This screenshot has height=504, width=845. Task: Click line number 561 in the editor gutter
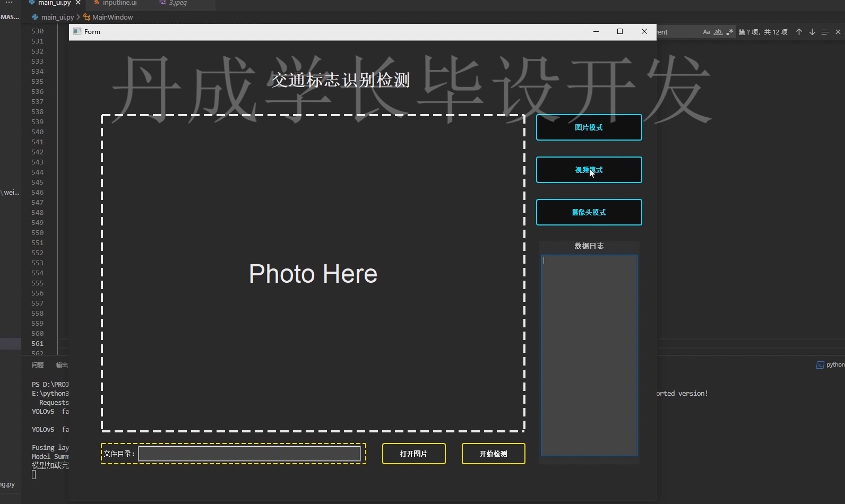(x=38, y=344)
